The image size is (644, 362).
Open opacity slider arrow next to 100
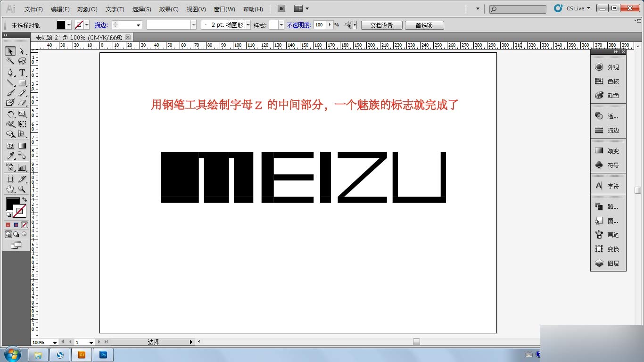(x=330, y=25)
